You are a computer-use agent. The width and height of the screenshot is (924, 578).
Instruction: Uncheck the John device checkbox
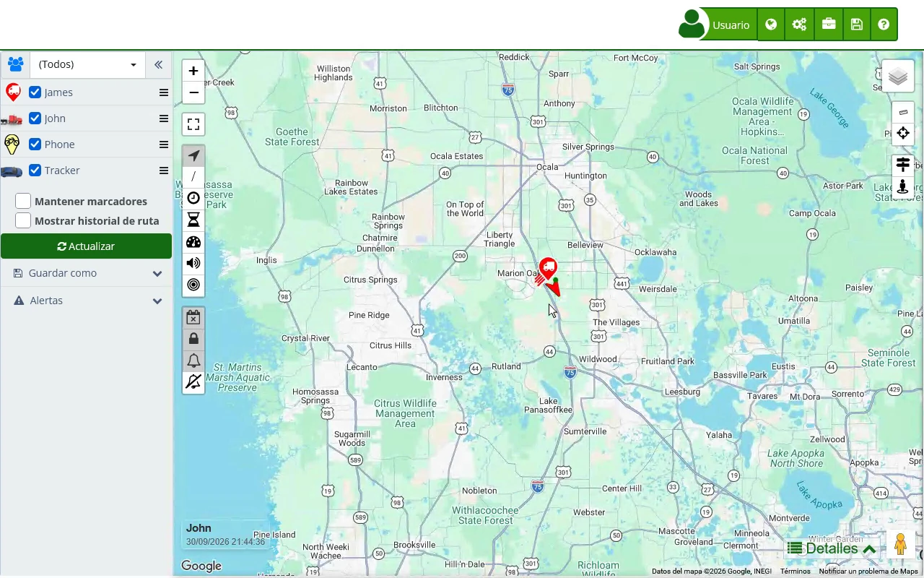click(x=35, y=118)
